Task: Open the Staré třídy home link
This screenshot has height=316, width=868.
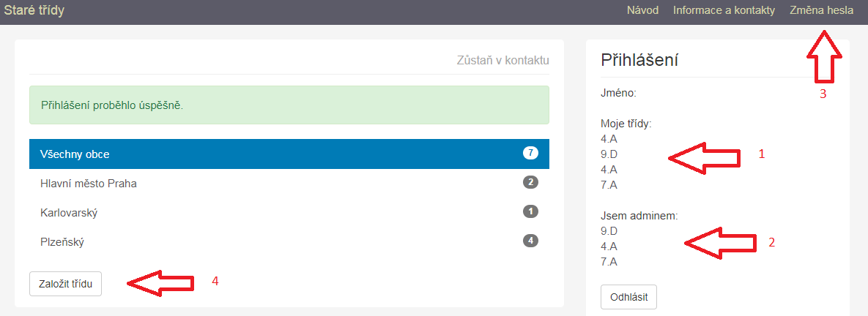Action: 34,10
